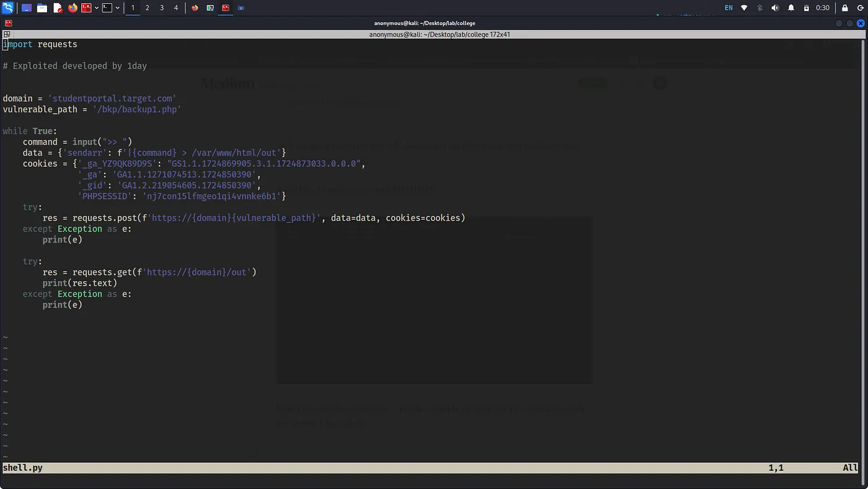Launch Firefox from the panel launcher

tap(73, 8)
